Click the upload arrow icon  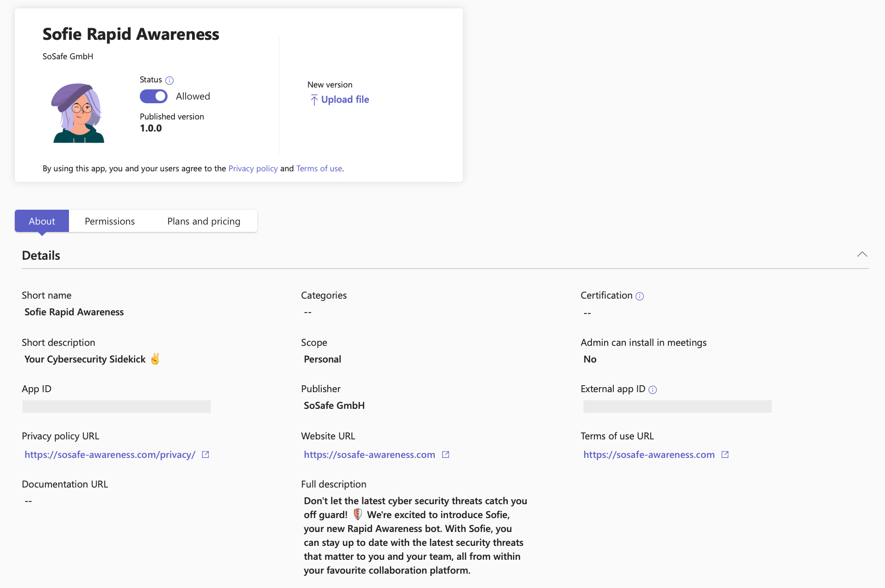(314, 100)
